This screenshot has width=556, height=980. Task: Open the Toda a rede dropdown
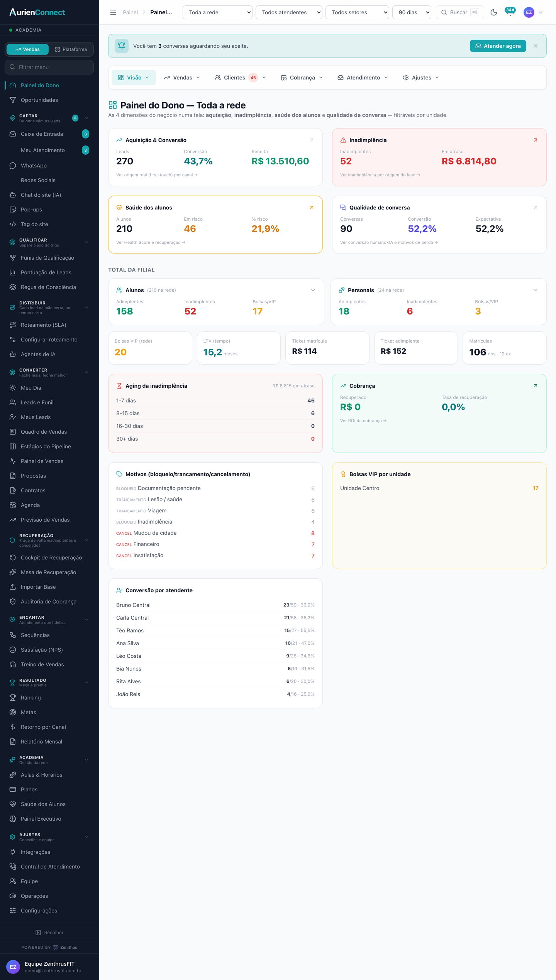[x=217, y=12]
